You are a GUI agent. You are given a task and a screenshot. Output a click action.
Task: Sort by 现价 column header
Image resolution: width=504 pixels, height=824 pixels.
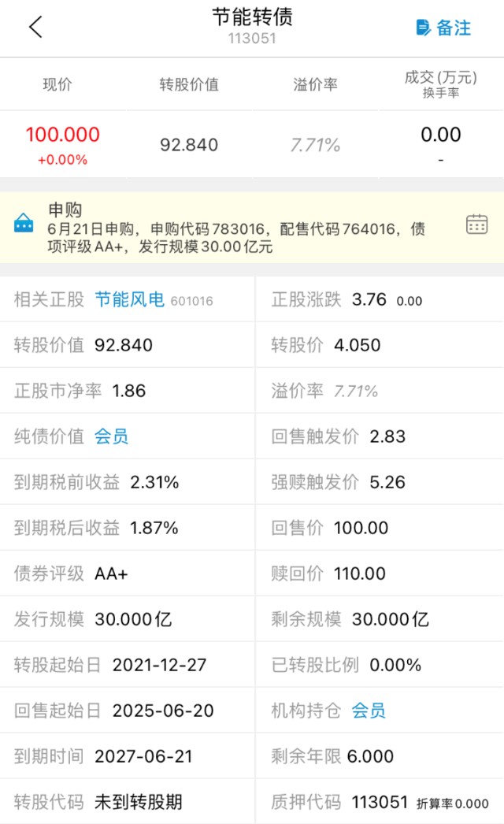pos(57,84)
